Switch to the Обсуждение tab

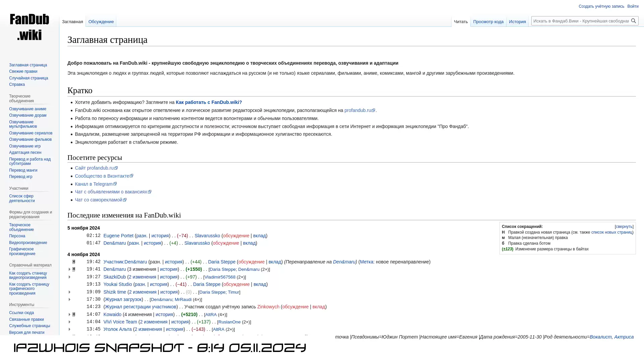tap(101, 21)
